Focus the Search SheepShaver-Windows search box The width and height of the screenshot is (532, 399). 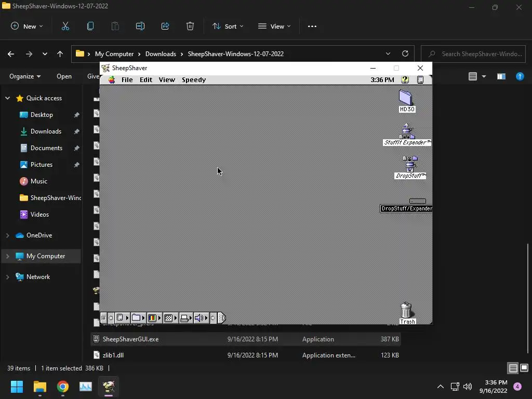473,54
